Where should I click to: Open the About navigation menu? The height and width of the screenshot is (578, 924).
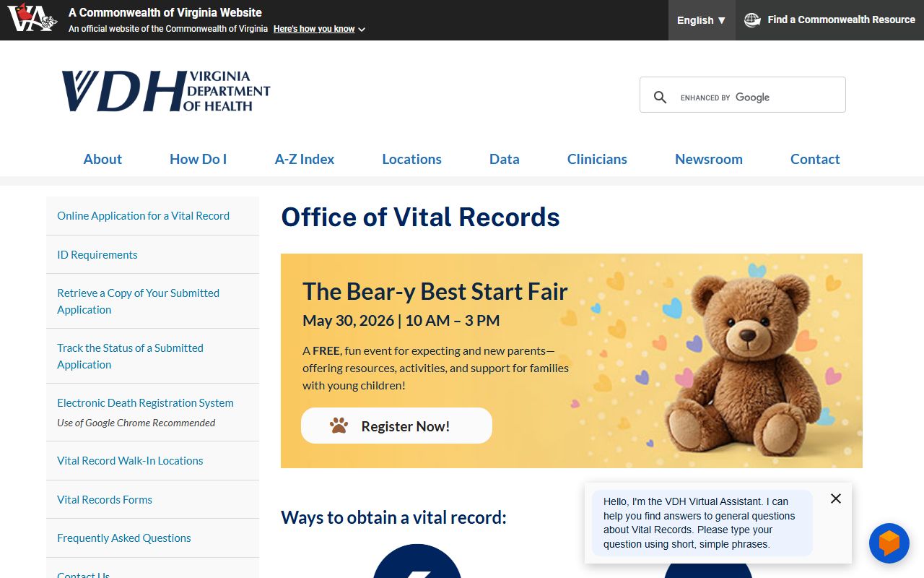tap(103, 159)
